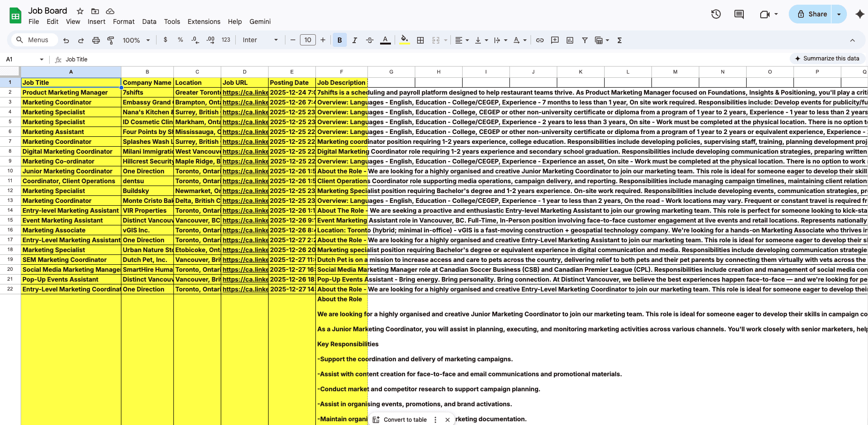The width and height of the screenshot is (868, 425).
Task: Format as percent
Action: tap(180, 40)
